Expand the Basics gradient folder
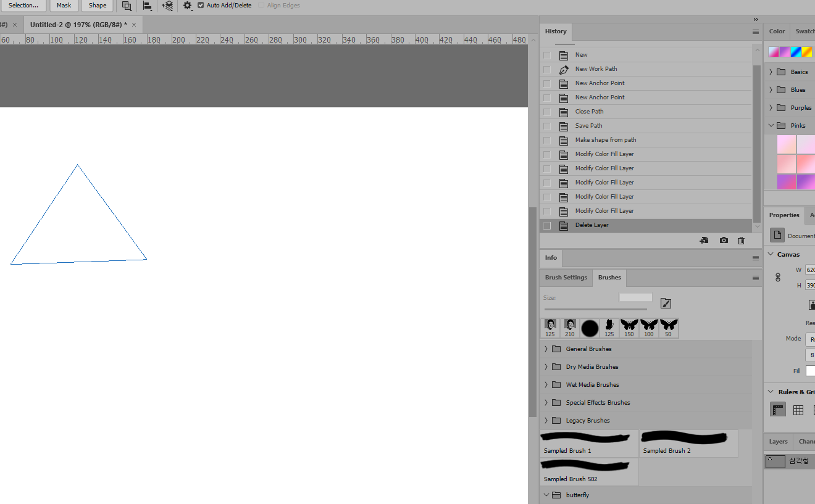This screenshot has width=815, height=504. (771, 72)
